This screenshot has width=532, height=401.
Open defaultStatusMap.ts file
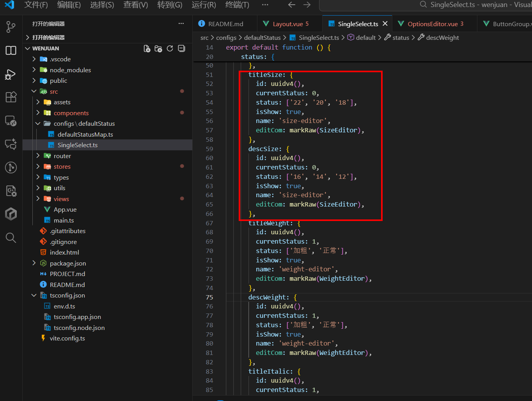point(85,134)
